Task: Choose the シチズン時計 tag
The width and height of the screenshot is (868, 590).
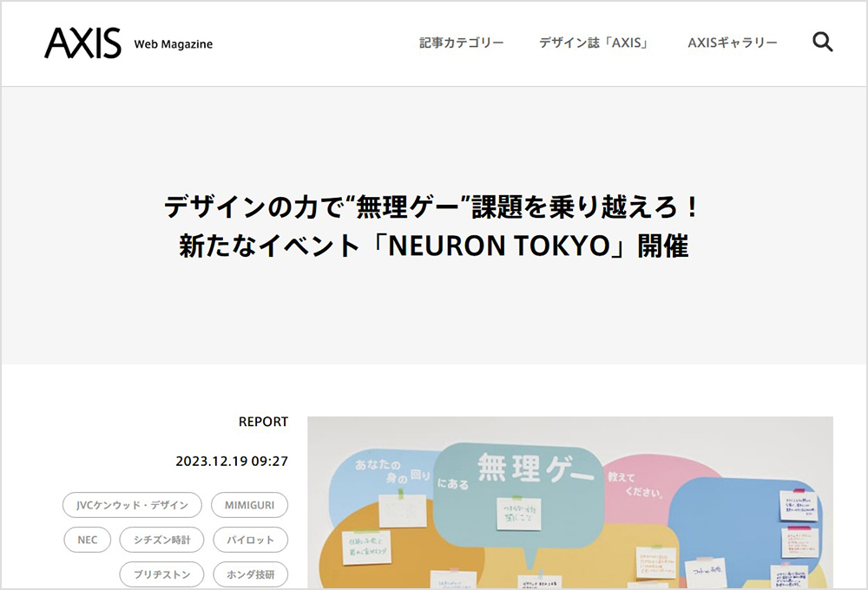Action: point(161,540)
